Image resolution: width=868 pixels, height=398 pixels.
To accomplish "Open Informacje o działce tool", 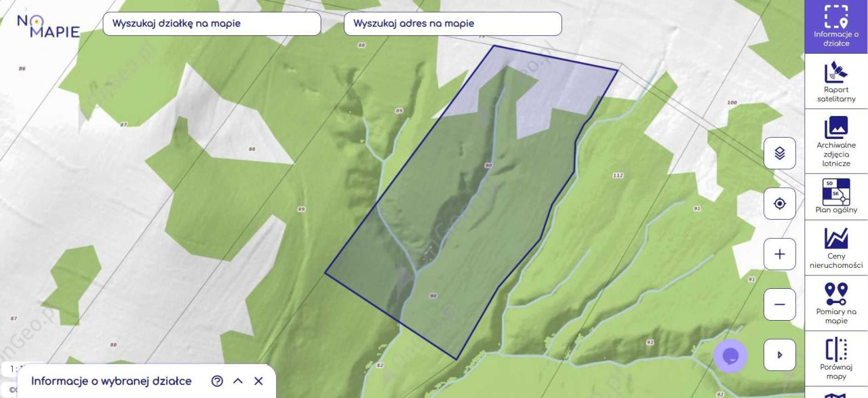I will (836, 26).
